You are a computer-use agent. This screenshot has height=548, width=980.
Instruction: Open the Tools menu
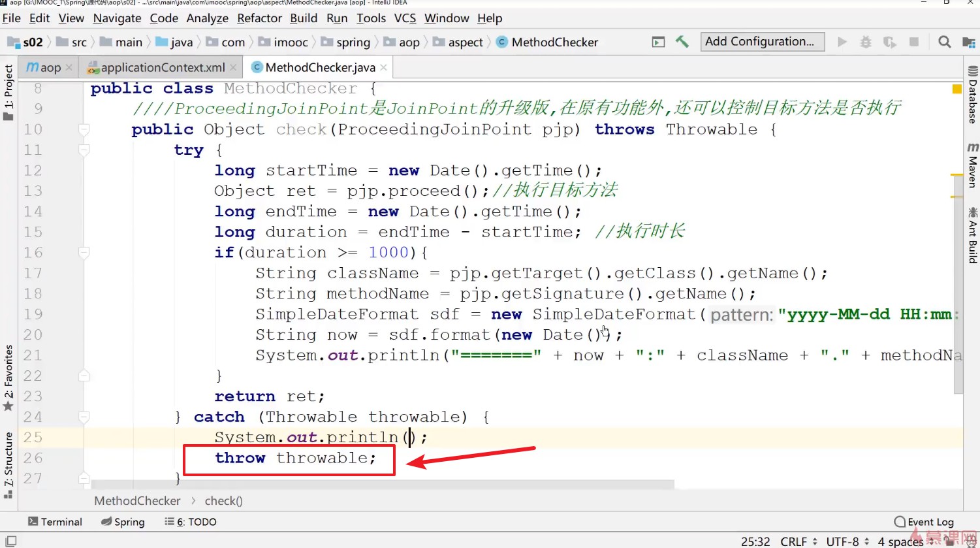pos(371,18)
